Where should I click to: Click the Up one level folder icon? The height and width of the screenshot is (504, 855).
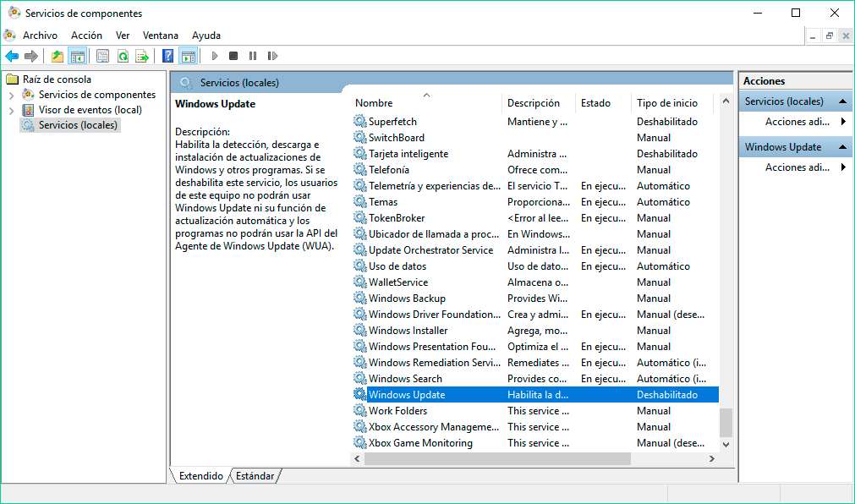point(58,56)
